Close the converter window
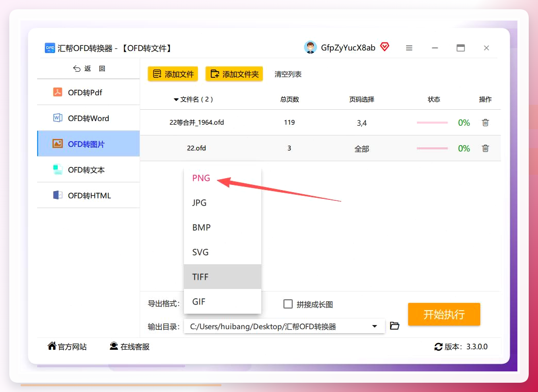Image resolution: width=538 pixels, height=392 pixels. 486,48
